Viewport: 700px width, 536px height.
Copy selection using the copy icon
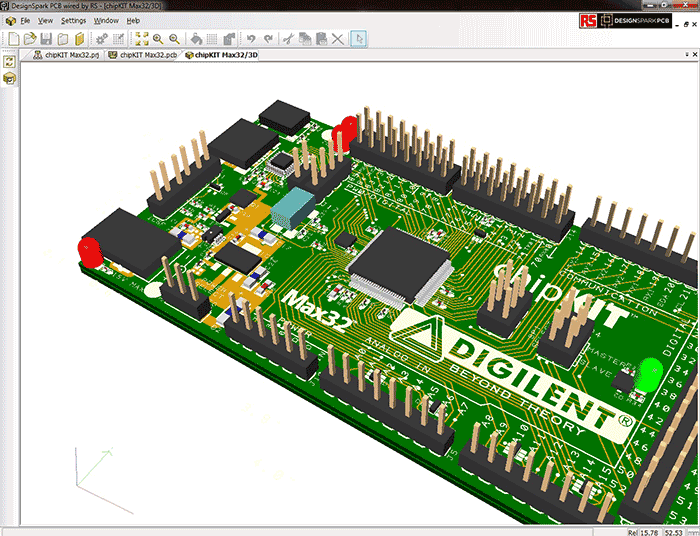point(305,39)
